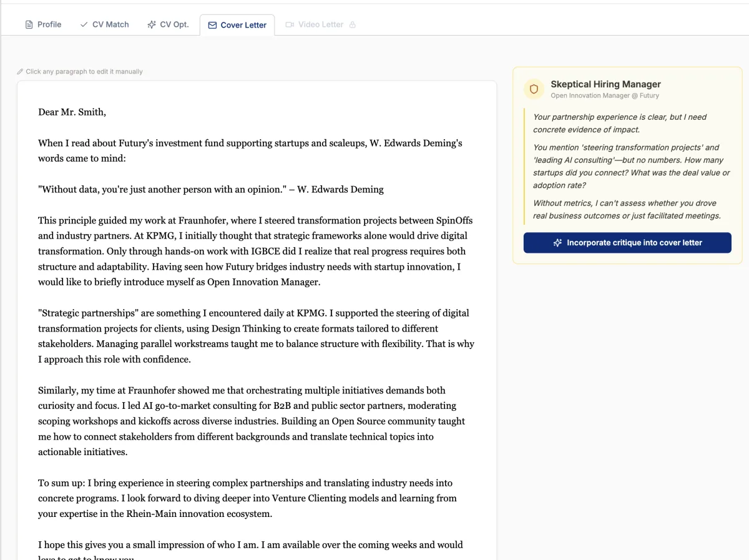This screenshot has width=749, height=560.
Task: Switch to the CV Match tab
Action: click(x=104, y=24)
